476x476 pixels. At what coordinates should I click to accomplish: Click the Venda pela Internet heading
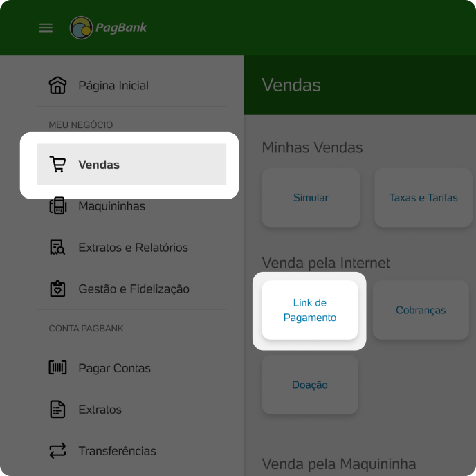click(x=326, y=263)
